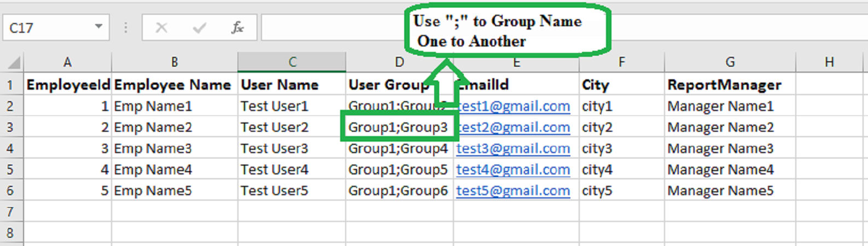Click the ReportManager header cell
The image size is (868, 246).
(724, 85)
